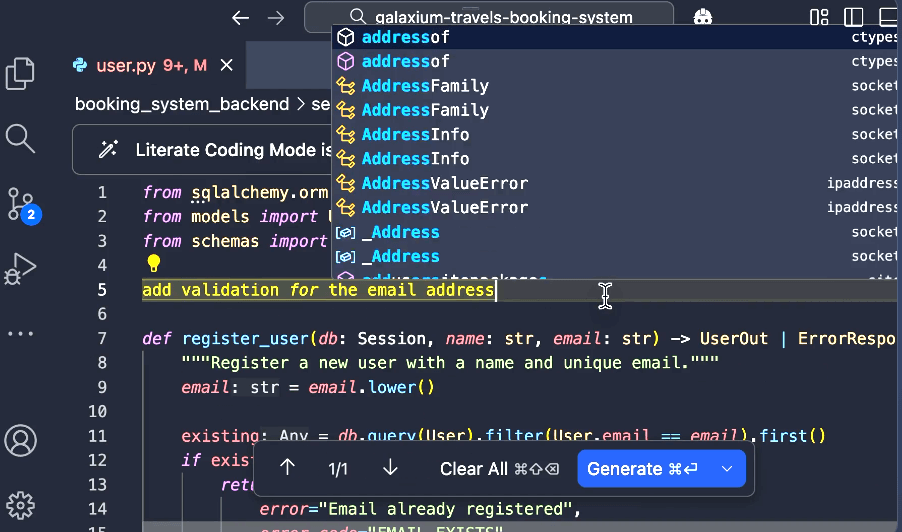Expand the Generate button dropdown chevron
902x532 pixels.
(x=727, y=469)
